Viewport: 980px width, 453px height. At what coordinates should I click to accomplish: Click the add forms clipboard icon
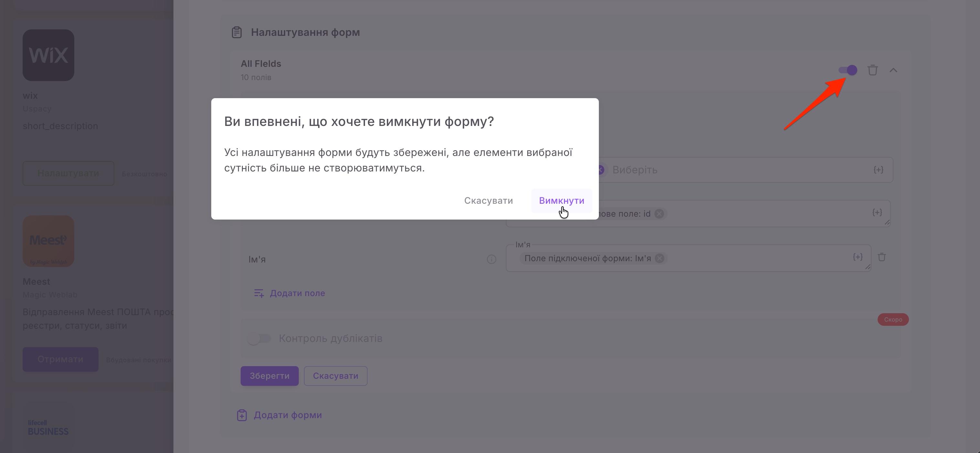coord(242,415)
